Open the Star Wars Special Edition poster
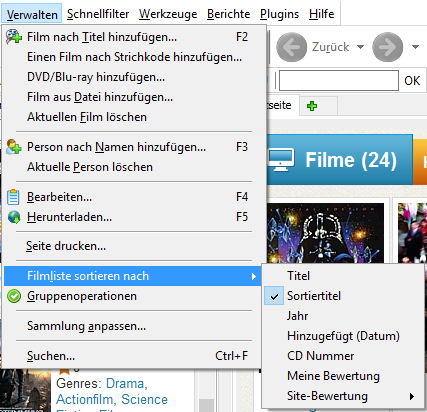 click(x=326, y=233)
